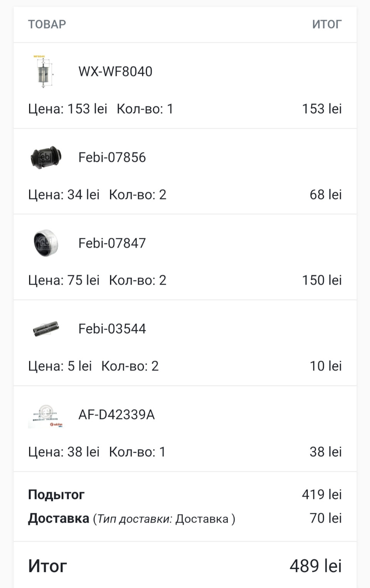Click the final 489 lei total
The height and width of the screenshot is (588, 370).
tap(316, 566)
